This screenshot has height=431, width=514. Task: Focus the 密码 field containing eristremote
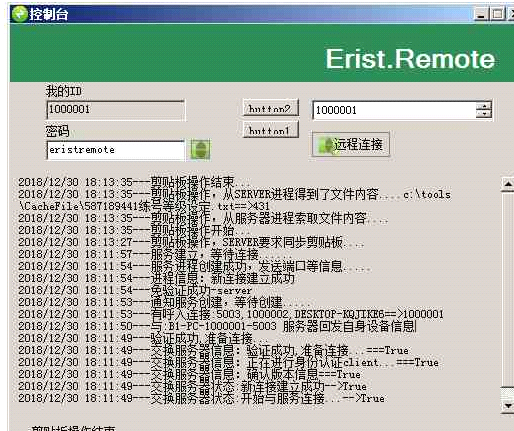(x=115, y=150)
